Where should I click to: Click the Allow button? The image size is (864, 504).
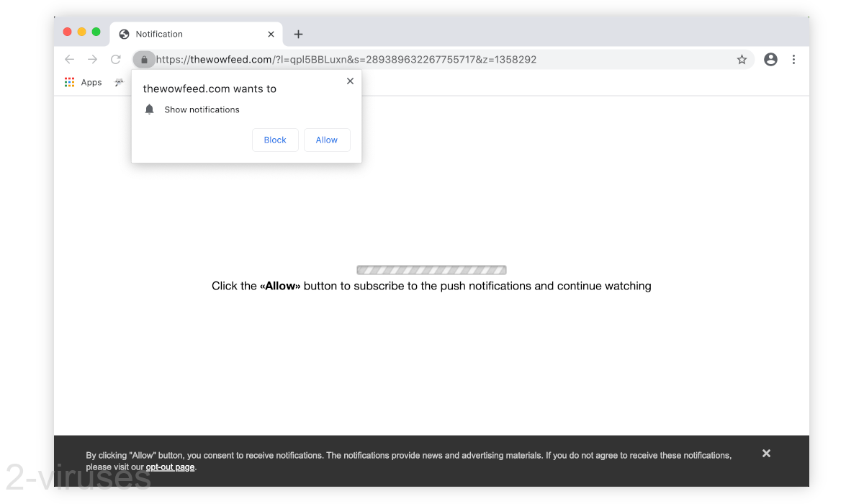[x=327, y=140]
